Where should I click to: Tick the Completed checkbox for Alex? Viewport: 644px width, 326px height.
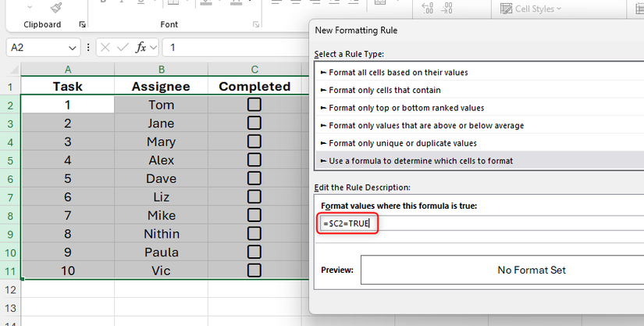[x=254, y=160]
